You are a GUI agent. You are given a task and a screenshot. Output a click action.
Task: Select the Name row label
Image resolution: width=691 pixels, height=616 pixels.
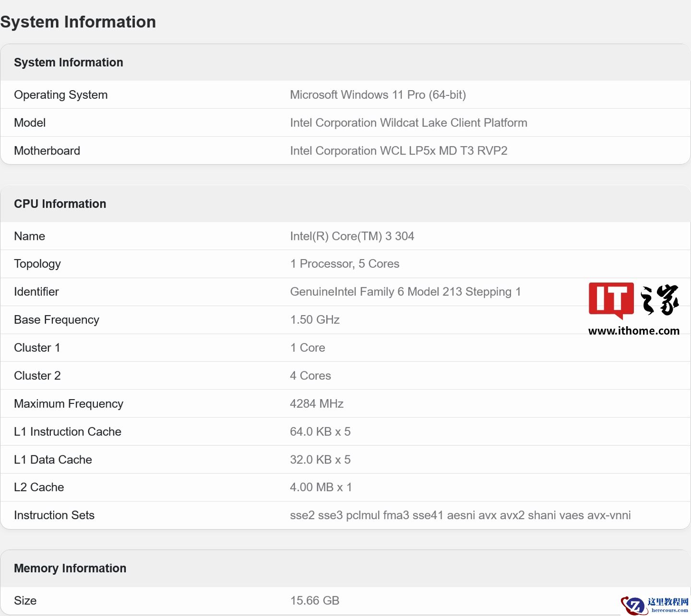[x=30, y=236]
